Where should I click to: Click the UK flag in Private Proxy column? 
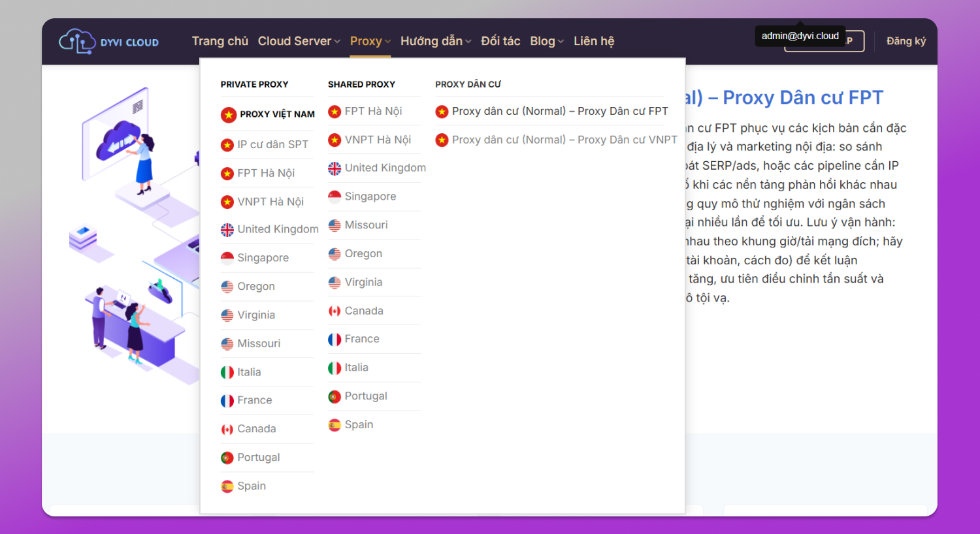pyautogui.click(x=227, y=230)
